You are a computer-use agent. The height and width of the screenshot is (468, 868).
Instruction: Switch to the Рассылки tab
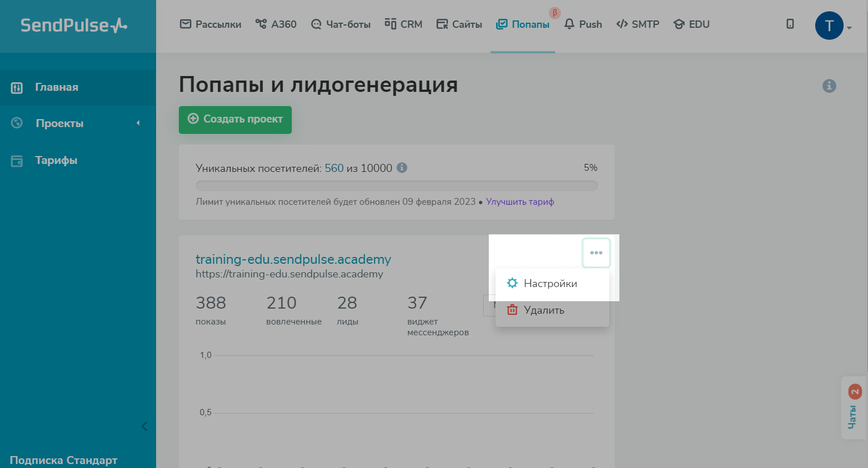(211, 24)
